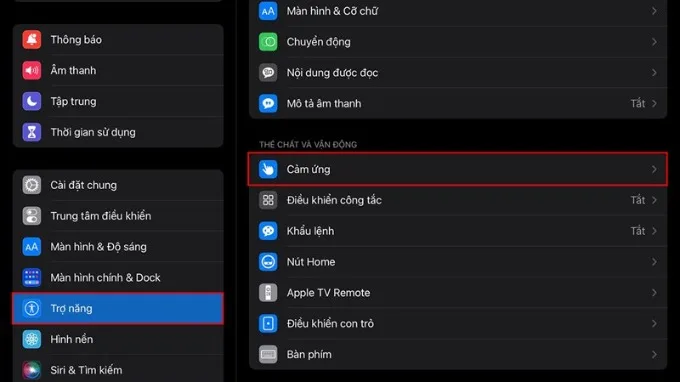
Task: Tap the Nội dung được đọc label
Action: [332, 73]
